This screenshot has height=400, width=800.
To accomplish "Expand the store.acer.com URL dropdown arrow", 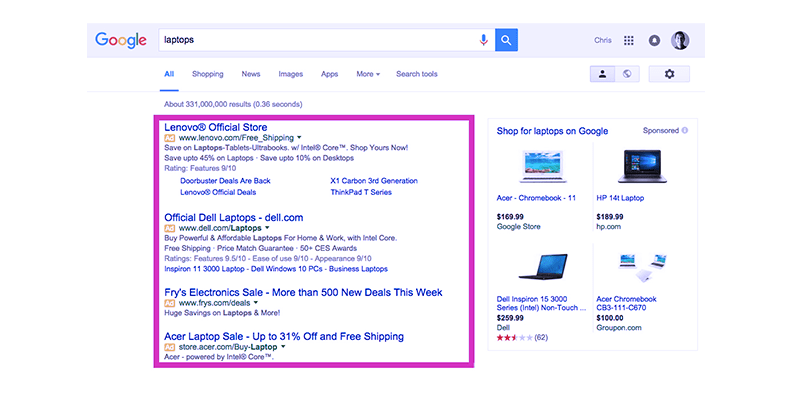I will 283,346.
